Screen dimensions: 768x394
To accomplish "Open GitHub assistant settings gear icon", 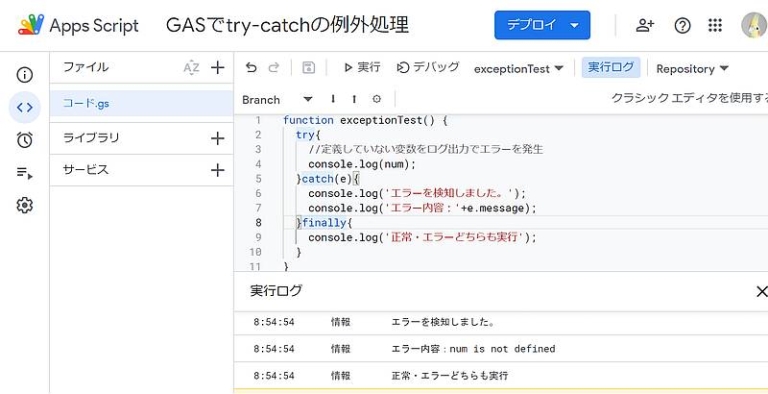I will pyautogui.click(x=376, y=99).
